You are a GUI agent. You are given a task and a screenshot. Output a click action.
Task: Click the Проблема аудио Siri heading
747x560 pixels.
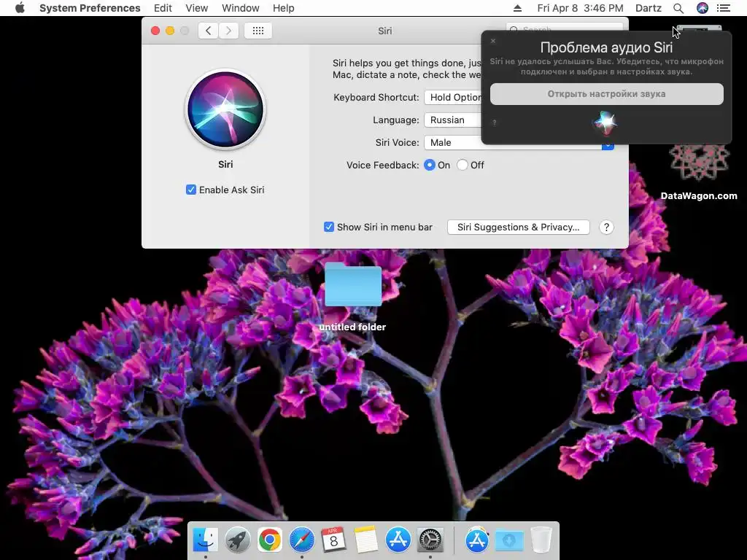[x=606, y=47]
